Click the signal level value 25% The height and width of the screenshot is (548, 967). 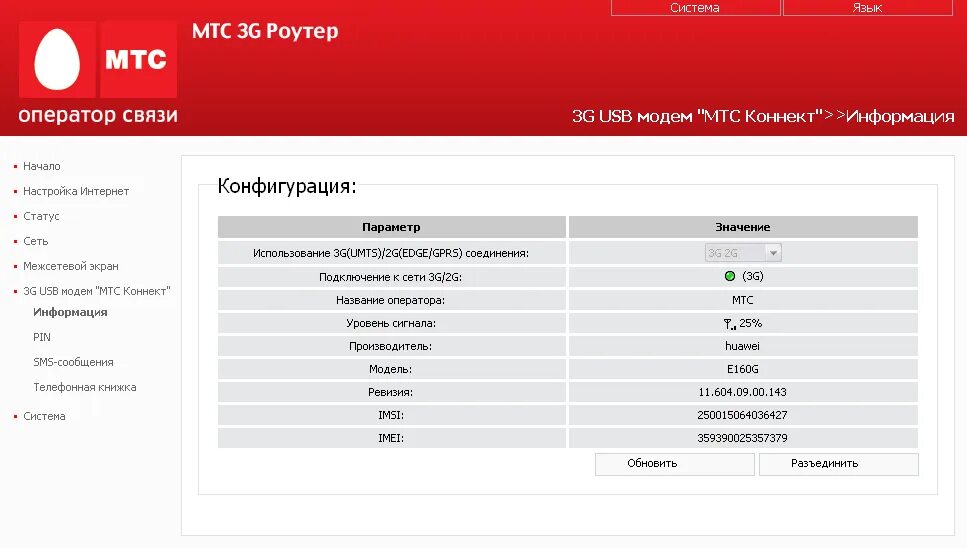(x=751, y=323)
